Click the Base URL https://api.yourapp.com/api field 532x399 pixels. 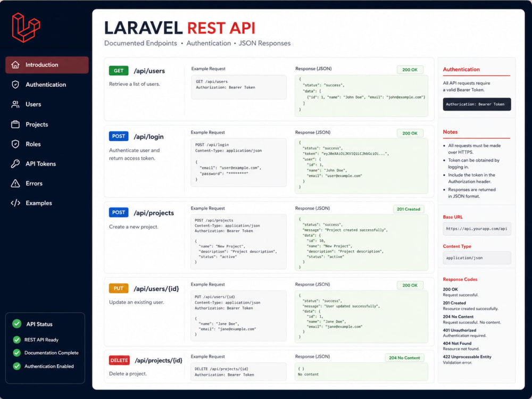(477, 229)
